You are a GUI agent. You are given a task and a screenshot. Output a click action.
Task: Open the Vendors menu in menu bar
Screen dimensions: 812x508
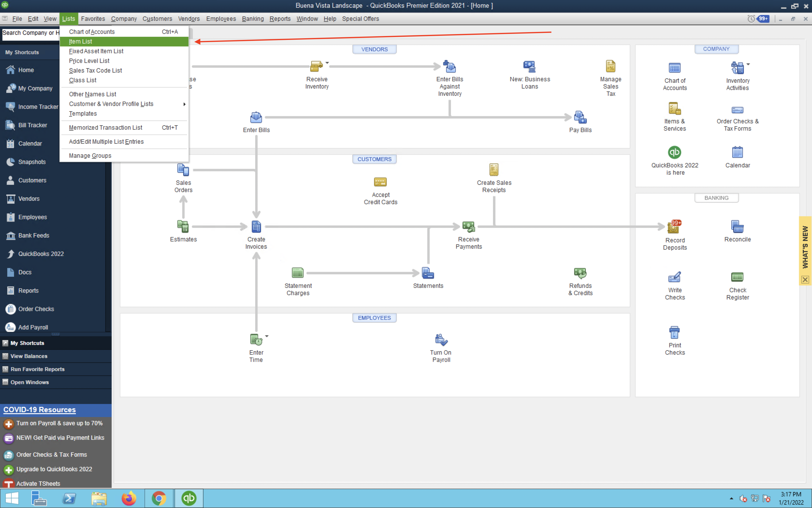coord(189,19)
